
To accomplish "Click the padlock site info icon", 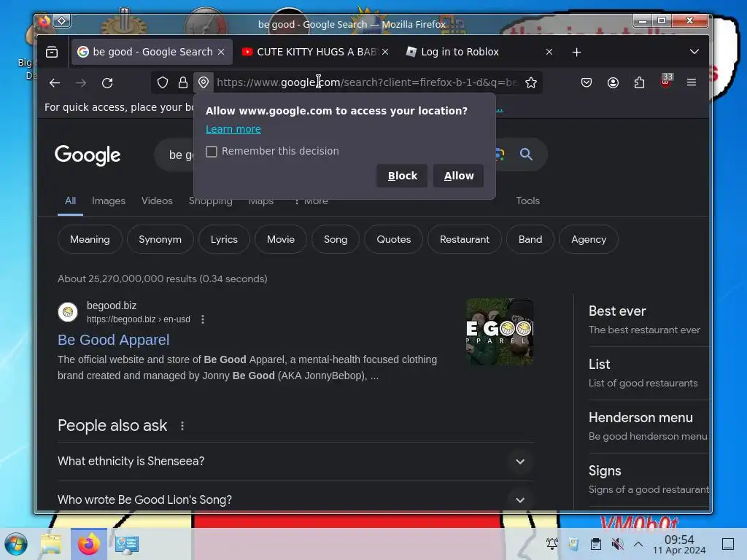I will click(x=183, y=83).
